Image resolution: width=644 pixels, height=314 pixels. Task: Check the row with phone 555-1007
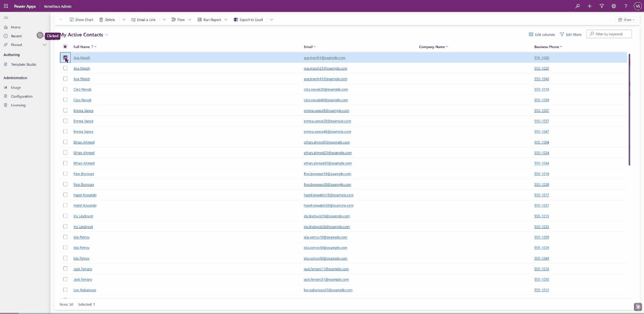65,110
